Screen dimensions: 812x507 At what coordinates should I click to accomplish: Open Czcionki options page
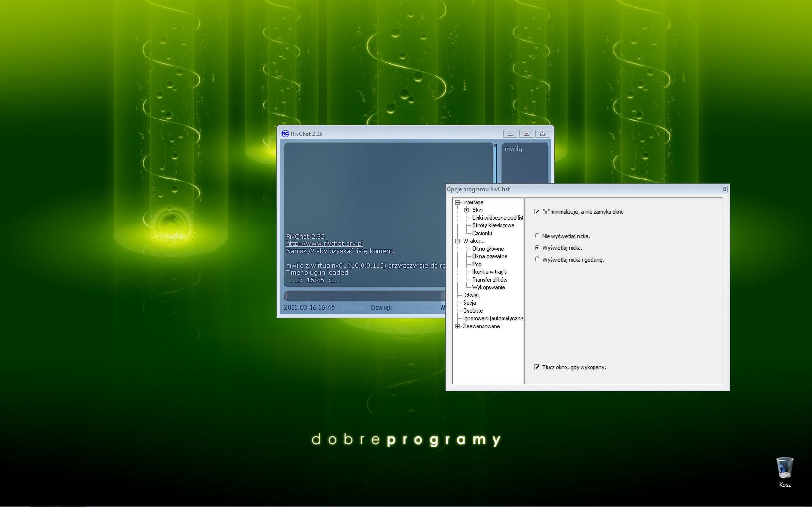pos(482,233)
